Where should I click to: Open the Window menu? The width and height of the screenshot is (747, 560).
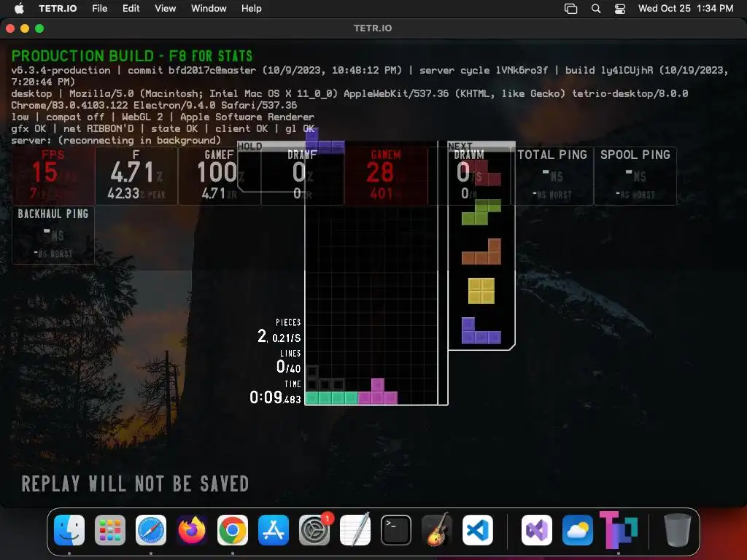click(x=209, y=8)
